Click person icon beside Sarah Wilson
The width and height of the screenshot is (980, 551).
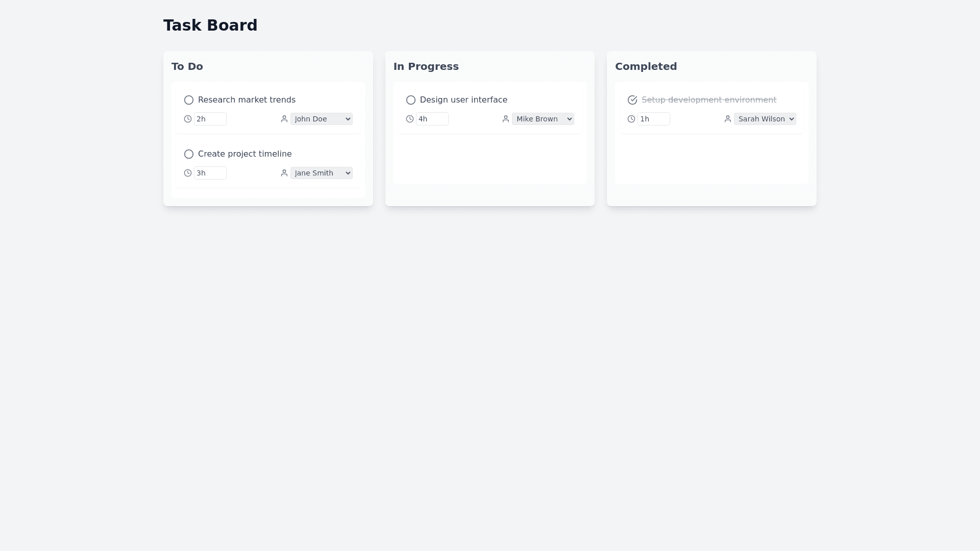tap(728, 119)
